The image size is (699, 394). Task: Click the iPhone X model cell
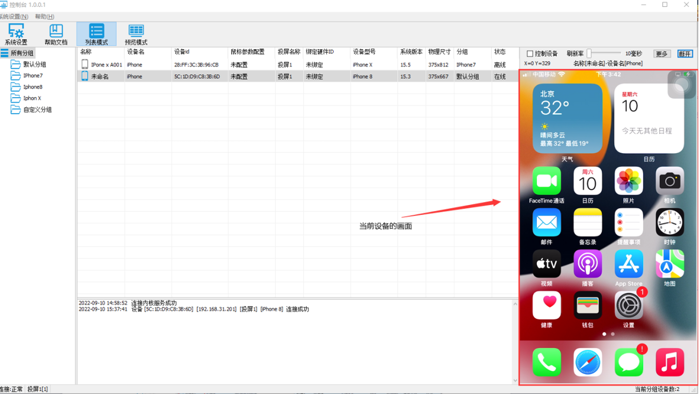(362, 65)
